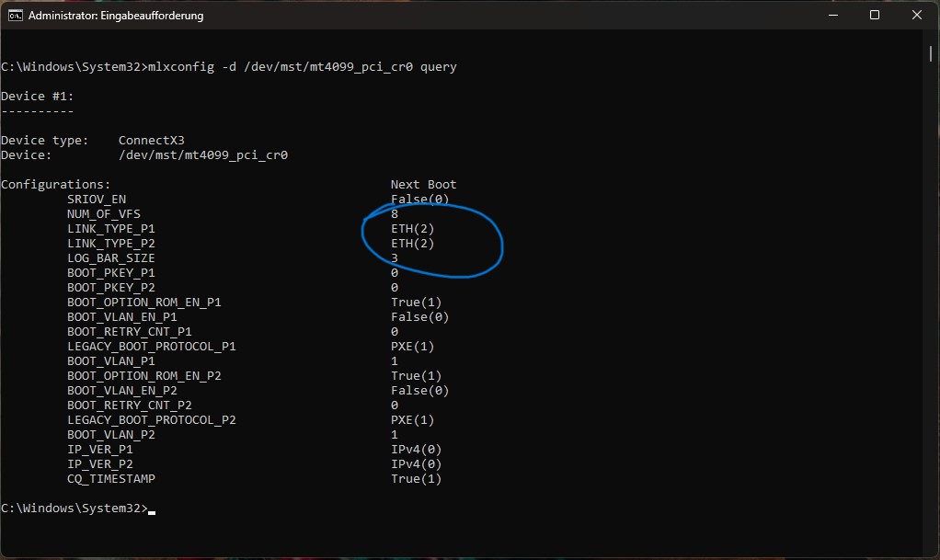This screenshot has height=560, width=940.
Task: Click the IPv4(0) value of IP_VER_P1
Action: [416, 449]
